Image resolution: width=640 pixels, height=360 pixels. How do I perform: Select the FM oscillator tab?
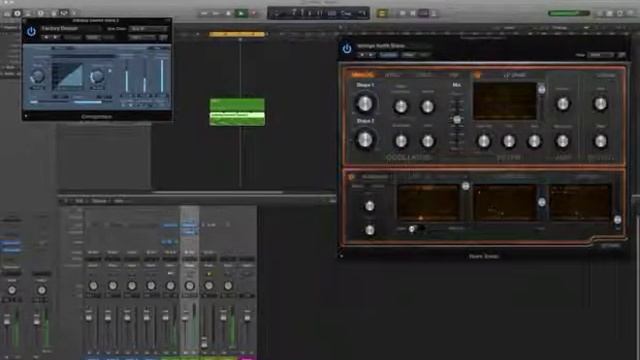point(453,75)
